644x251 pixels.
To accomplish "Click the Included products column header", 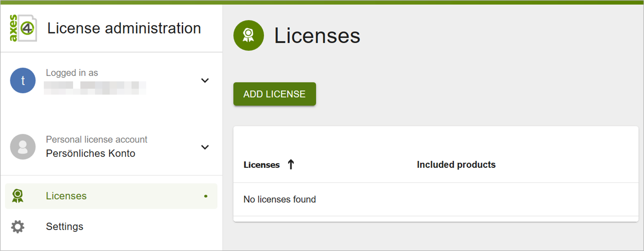I will coord(456,165).
